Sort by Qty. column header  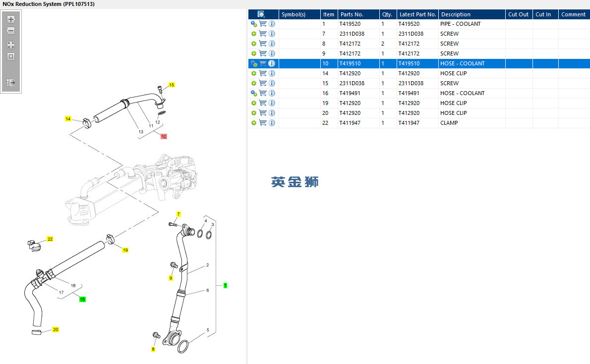388,14
